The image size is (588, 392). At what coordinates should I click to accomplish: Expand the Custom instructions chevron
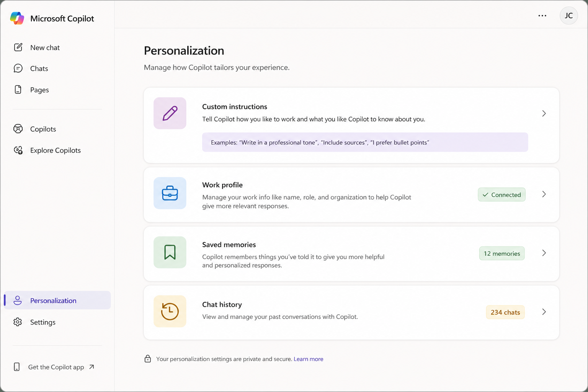[x=544, y=113]
